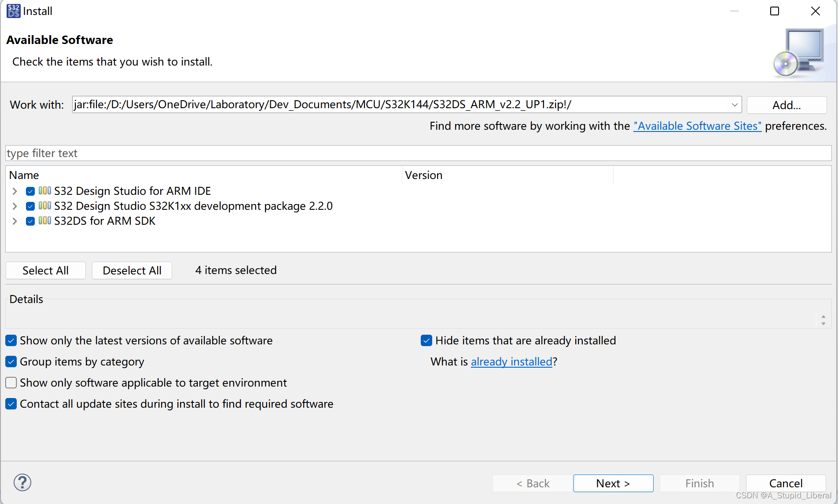Uncheck S32DS for ARM SDK checkbox
The image size is (838, 504).
[30, 221]
